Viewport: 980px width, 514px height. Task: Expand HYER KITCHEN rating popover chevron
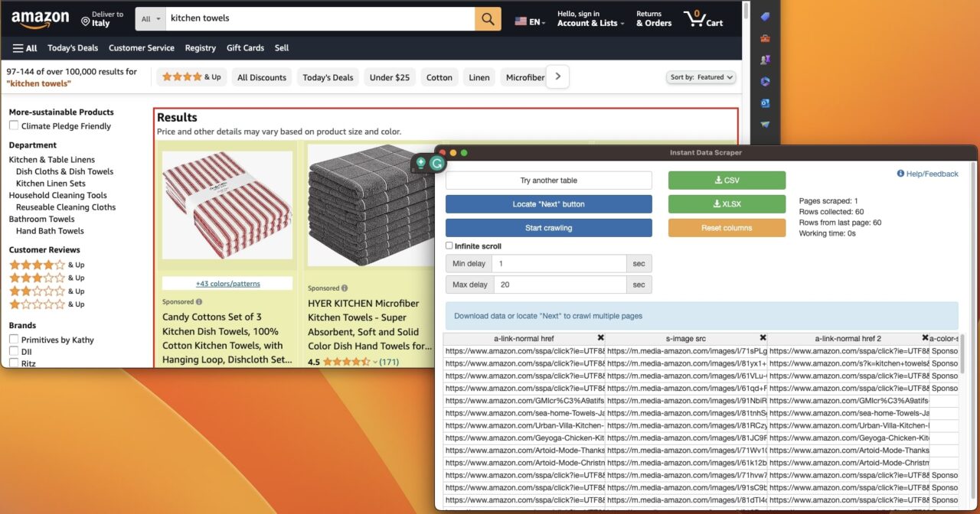click(x=375, y=363)
